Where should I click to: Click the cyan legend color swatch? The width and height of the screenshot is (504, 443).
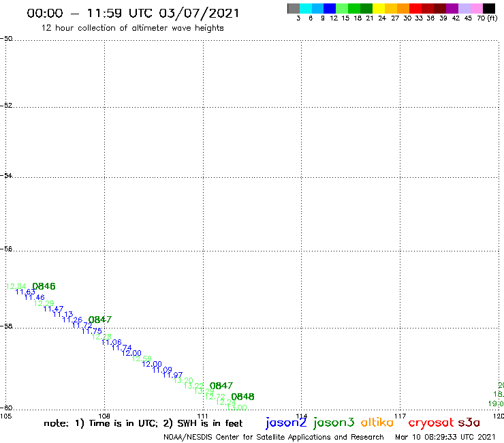pos(306,9)
